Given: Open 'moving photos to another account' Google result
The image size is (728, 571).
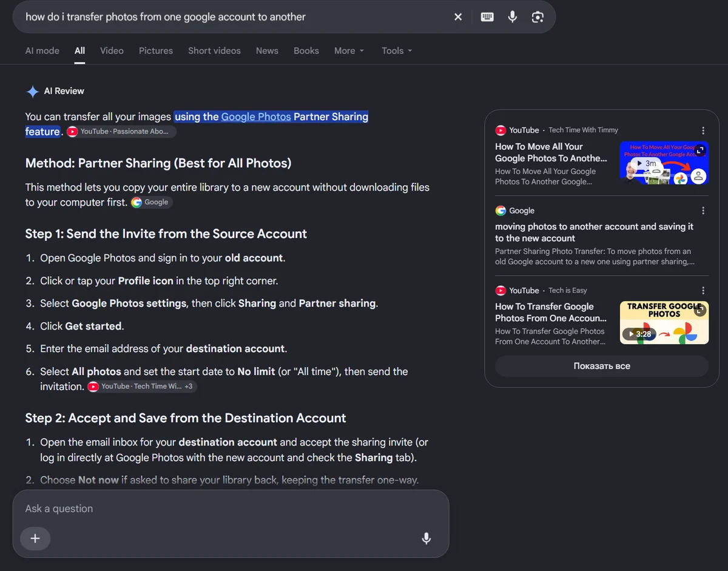Looking at the screenshot, I should pyautogui.click(x=594, y=232).
